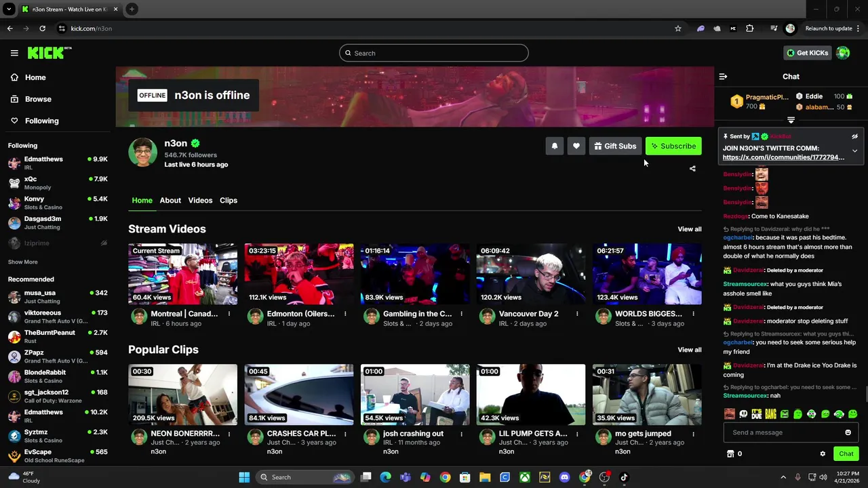Open the weather widget showing Cloudy
Screen dimensions: 868x488
[x=24, y=477]
